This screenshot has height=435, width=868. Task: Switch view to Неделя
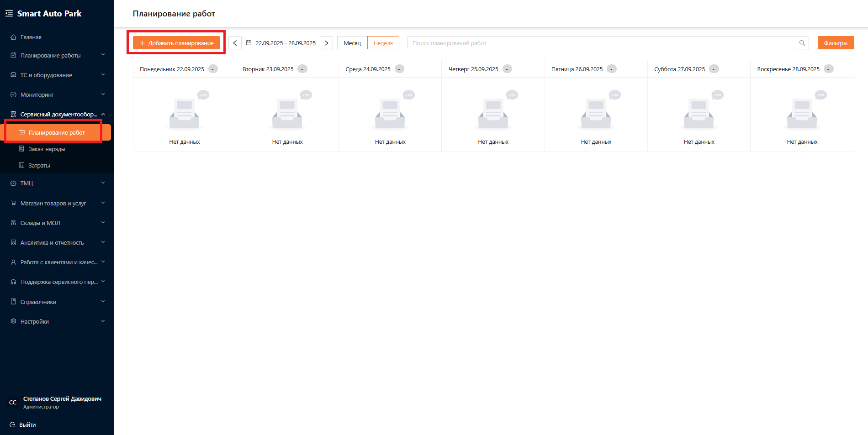[x=383, y=43]
